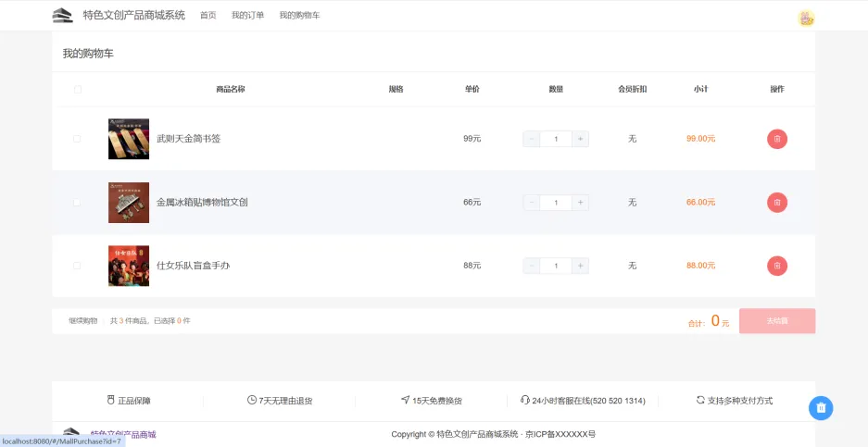Check the box for 武则天金简书签
The width and height of the screenshot is (868, 447).
(x=77, y=139)
